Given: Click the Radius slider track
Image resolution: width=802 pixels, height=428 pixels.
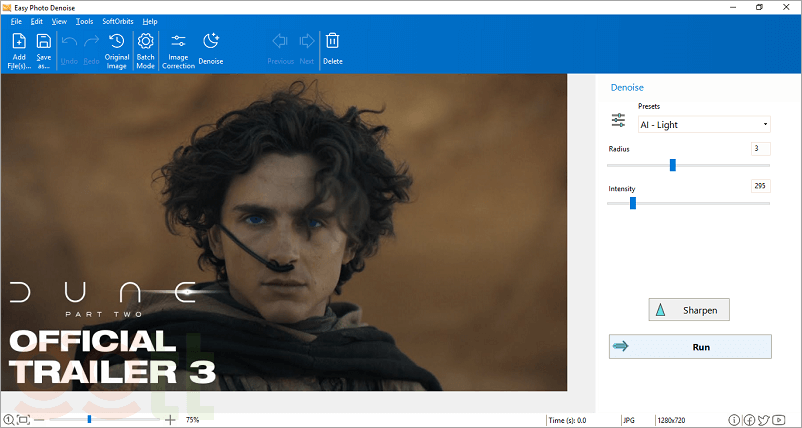Looking at the screenshot, I should [720, 165].
